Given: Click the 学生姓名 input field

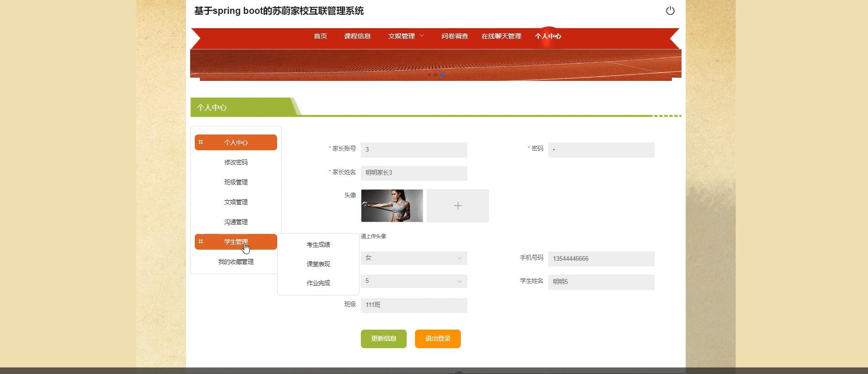Looking at the screenshot, I should [601, 282].
